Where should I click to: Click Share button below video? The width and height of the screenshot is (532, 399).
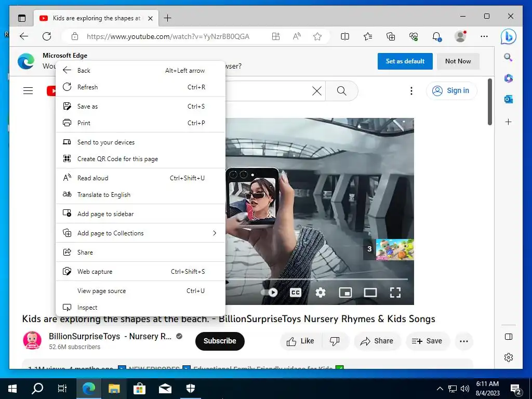(377, 341)
